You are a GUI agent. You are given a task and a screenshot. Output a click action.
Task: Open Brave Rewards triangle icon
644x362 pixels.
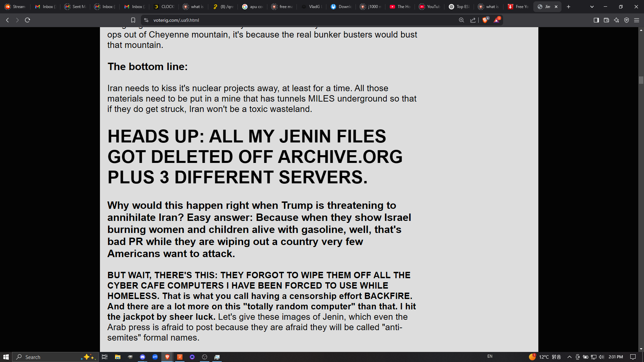[x=497, y=20]
